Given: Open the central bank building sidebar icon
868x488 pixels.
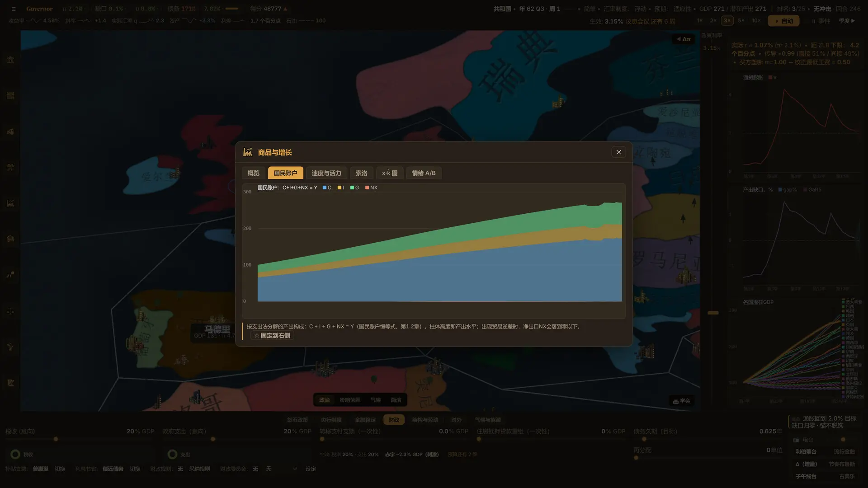Looking at the screenshot, I should click(x=10, y=60).
